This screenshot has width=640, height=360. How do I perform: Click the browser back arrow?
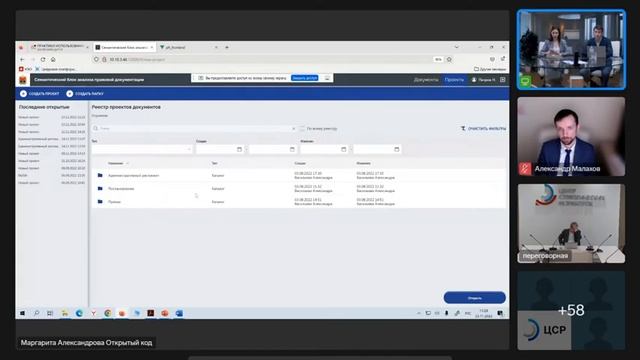(x=22, y=60)
